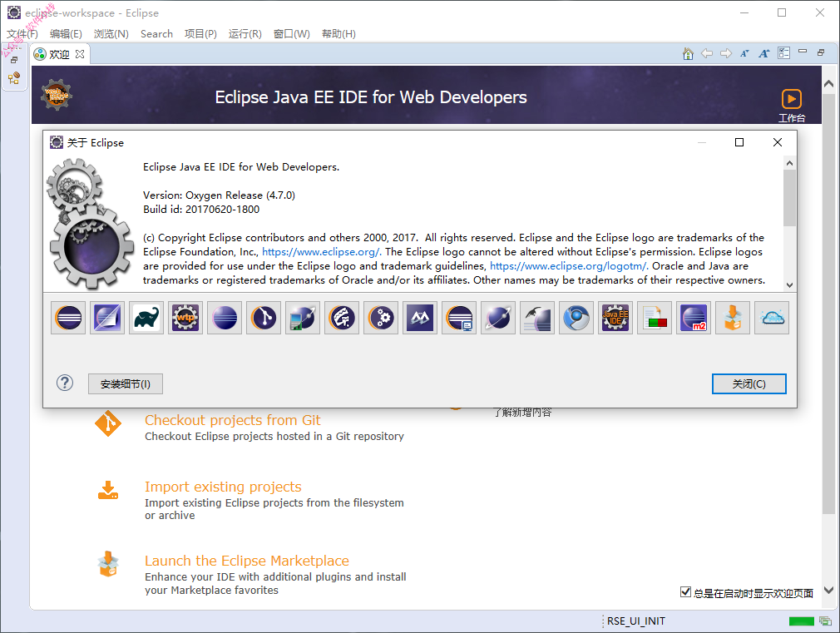
Task: Click the 安装细节(I) button
Action: 126,383
